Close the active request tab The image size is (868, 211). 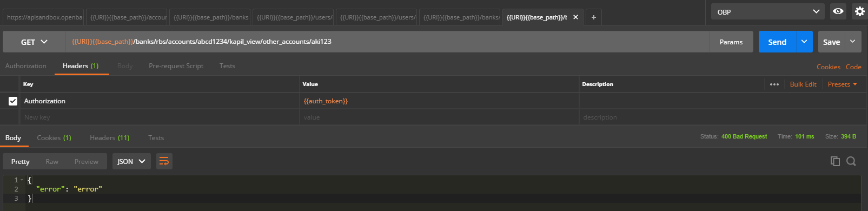click(x=575, y=17)
